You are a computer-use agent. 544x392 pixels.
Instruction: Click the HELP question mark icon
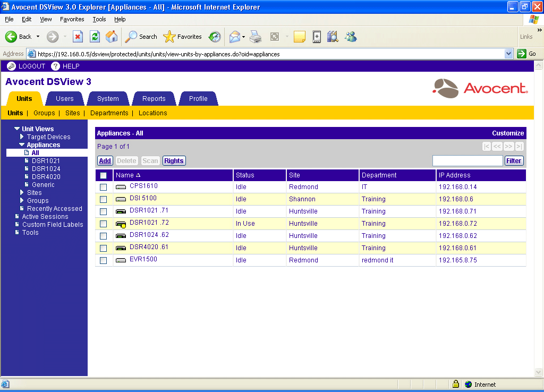coord(55,66)
